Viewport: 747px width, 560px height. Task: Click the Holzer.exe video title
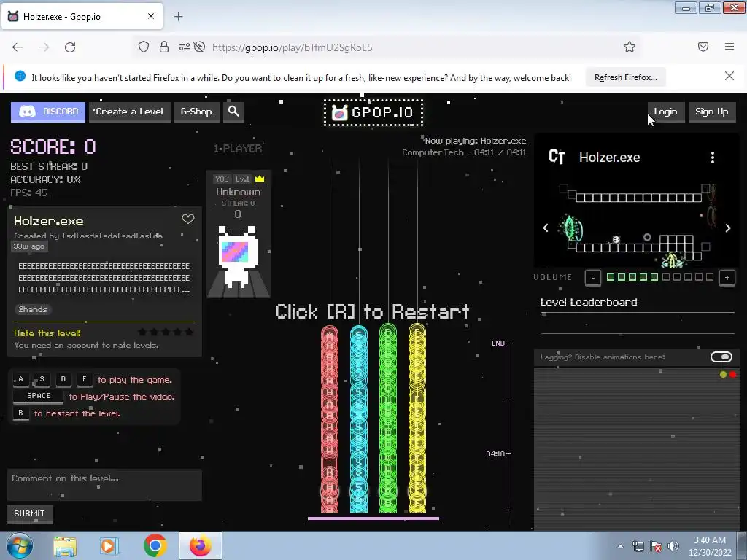(609, 157)
